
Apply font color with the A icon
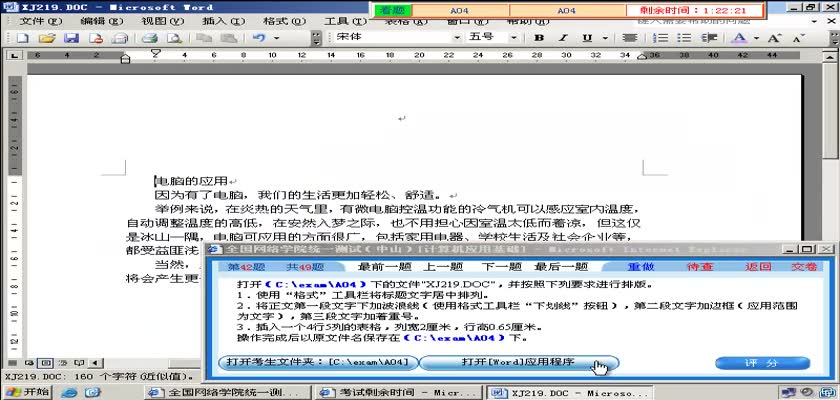[x=740, y=38]
